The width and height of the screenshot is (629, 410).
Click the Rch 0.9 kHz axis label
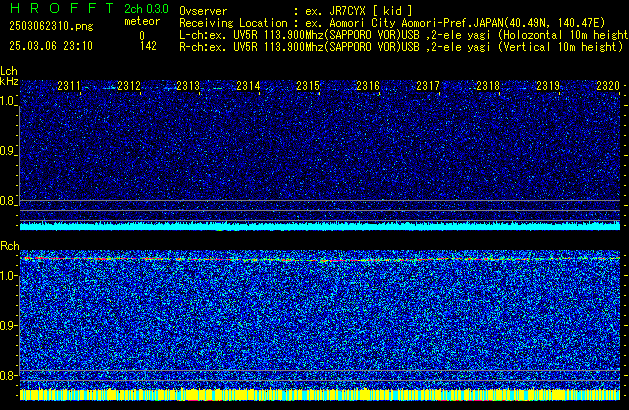pos(8,325)
